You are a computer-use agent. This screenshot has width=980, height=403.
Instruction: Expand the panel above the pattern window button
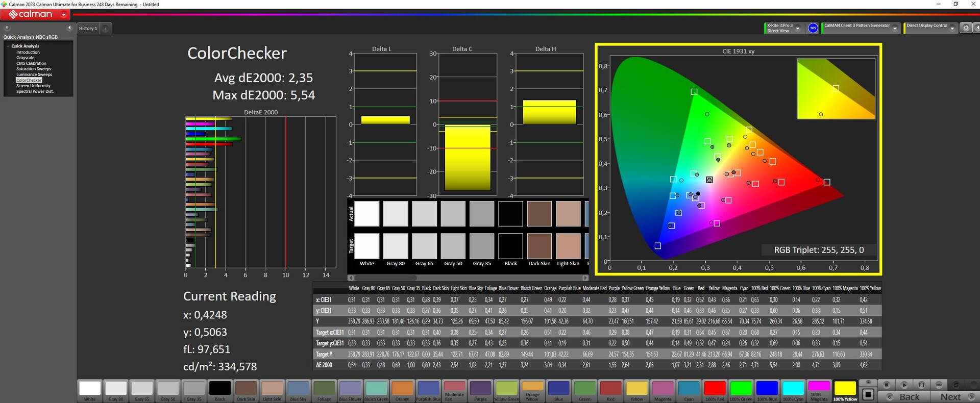(868, 382)
